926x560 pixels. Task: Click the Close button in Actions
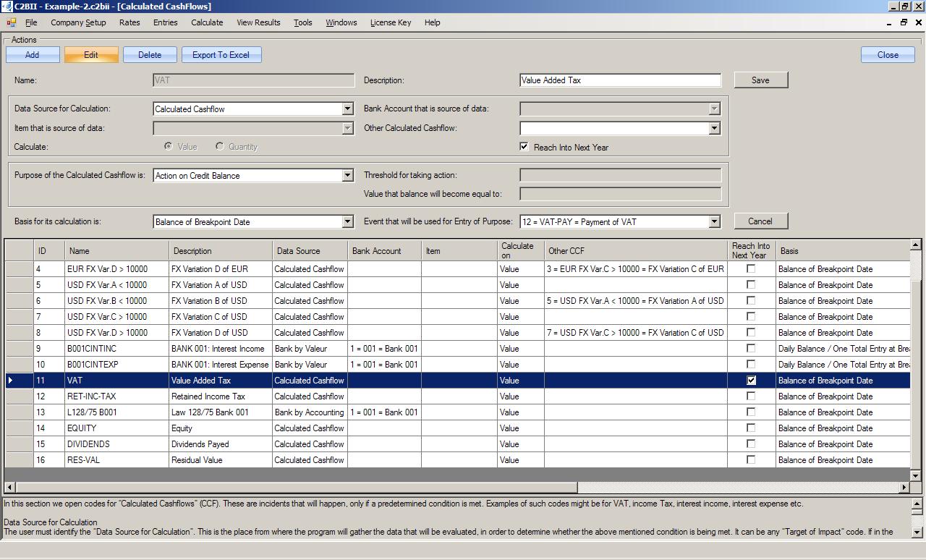tap(888, 55)
